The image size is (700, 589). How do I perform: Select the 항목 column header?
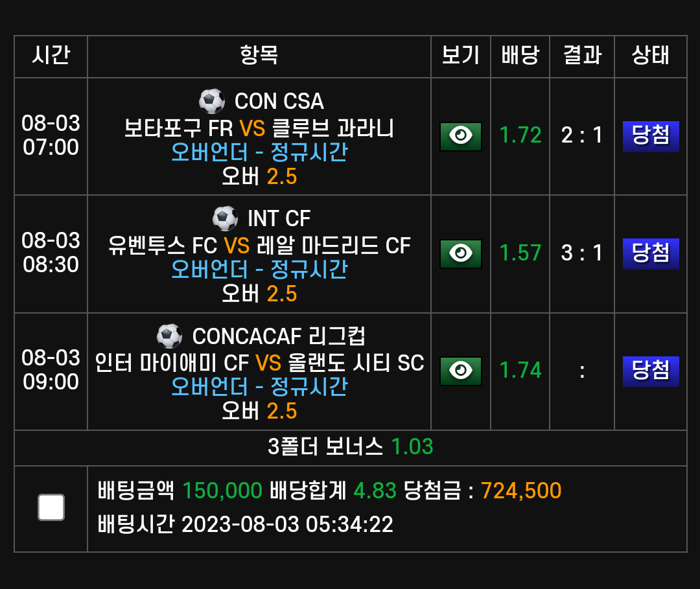pyautogui.click(x=259, y=56)
